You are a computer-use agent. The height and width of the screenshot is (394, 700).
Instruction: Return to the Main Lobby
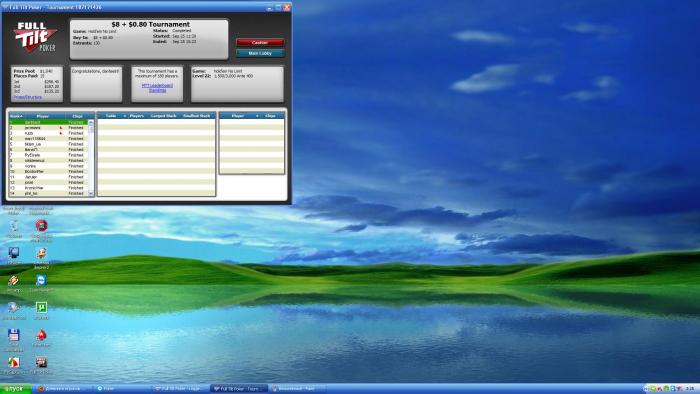pos(260,53)
